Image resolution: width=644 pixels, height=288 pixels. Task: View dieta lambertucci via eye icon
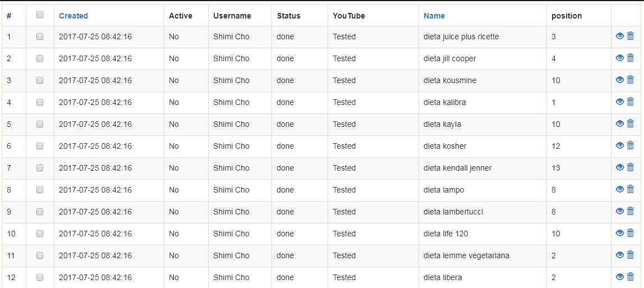click(620, 211)
